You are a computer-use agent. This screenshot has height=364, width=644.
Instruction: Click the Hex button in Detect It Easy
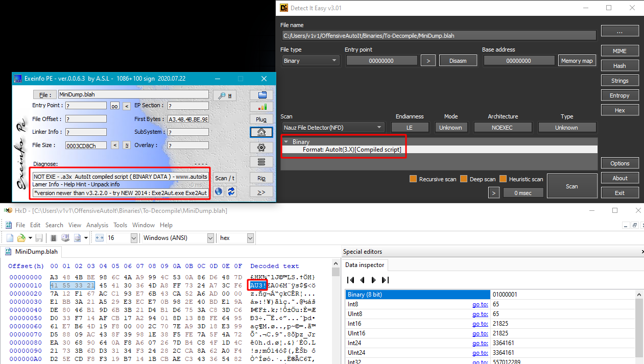tap(620, 110)
